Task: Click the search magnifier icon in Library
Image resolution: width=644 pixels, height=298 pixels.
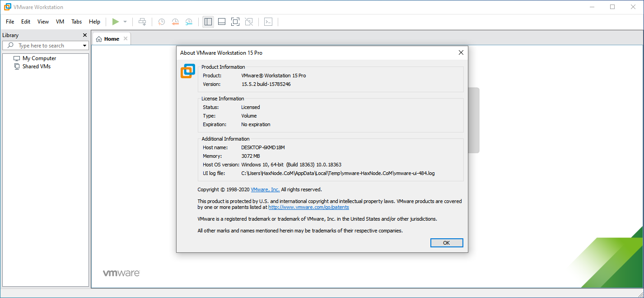Action: 11,46
